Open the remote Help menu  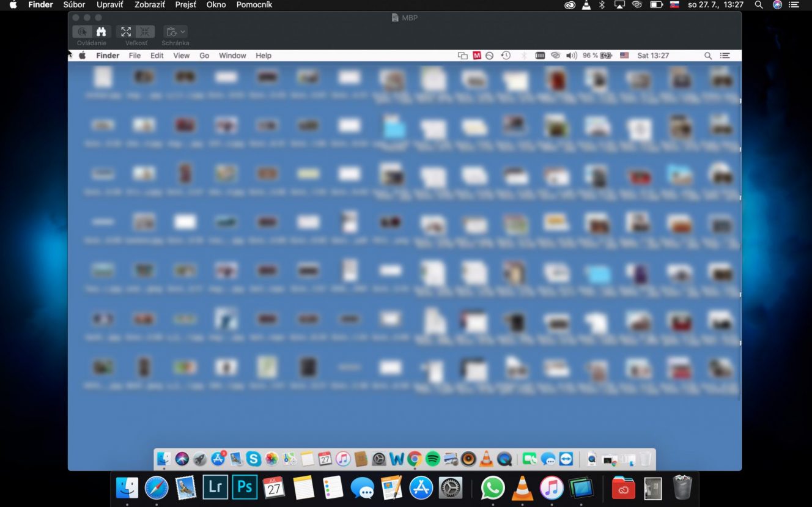(x=264, y=56)
